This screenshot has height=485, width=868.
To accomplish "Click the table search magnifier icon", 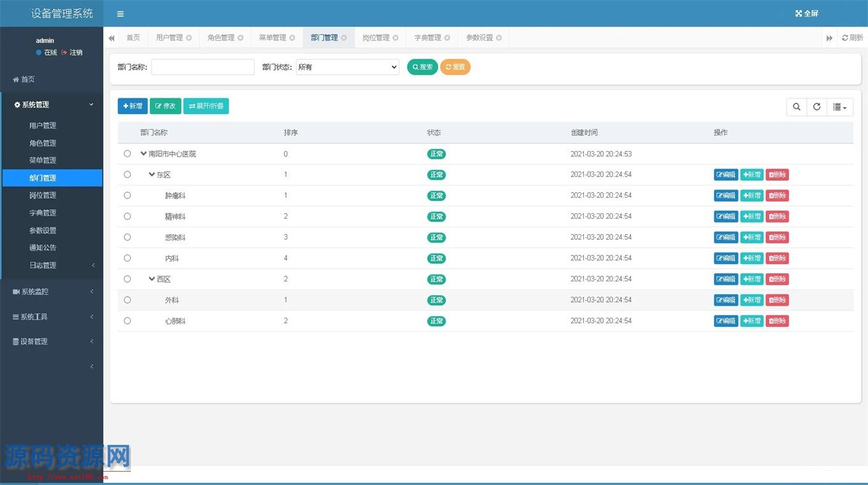I will [797, 107].
